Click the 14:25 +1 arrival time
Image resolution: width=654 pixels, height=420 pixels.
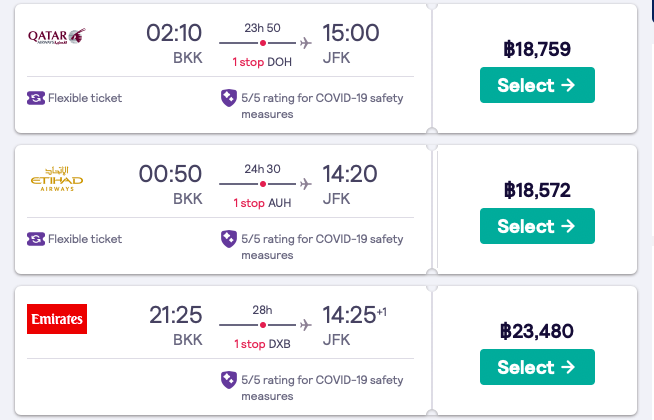355,315
